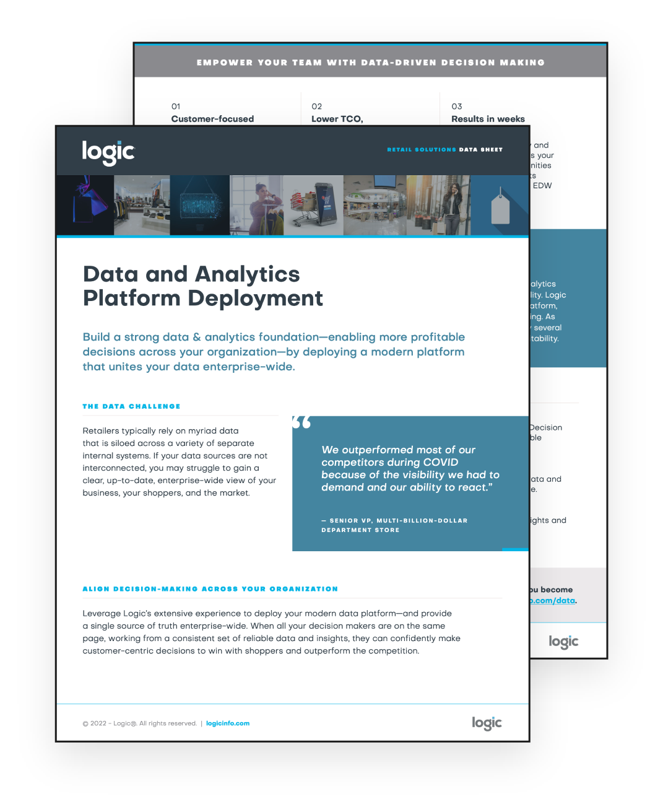
Task: Click the Logic logo in the dark header
Action: pyautogui.click(x=108, y=151)
